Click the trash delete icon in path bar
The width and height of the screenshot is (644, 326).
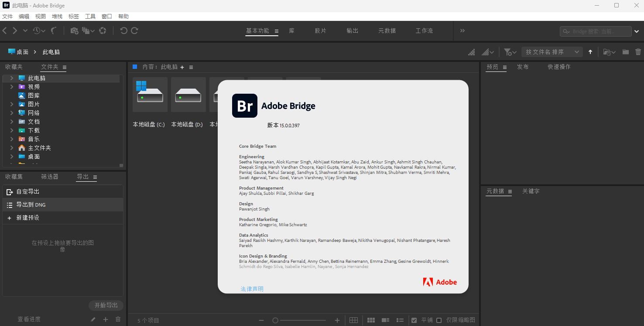coord(638,52)
